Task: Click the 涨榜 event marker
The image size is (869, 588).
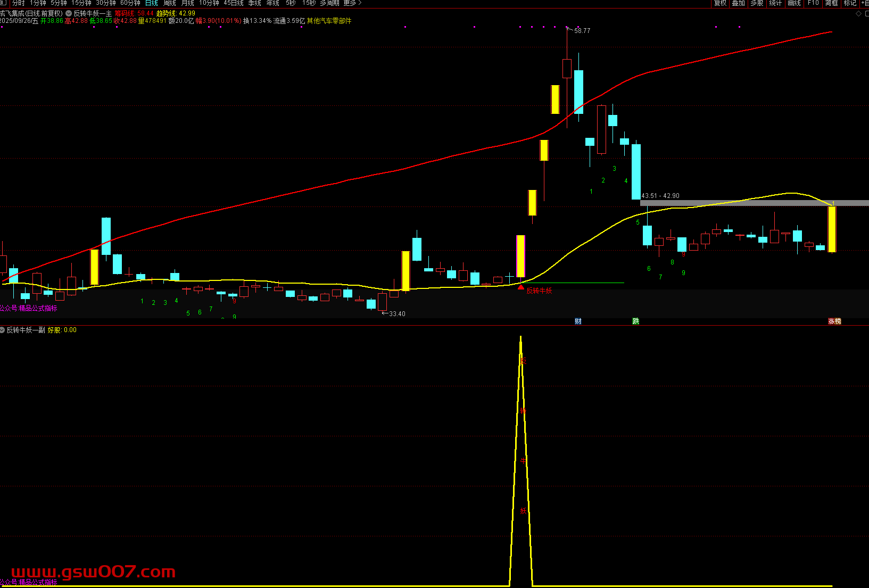Action: (834, 321)
